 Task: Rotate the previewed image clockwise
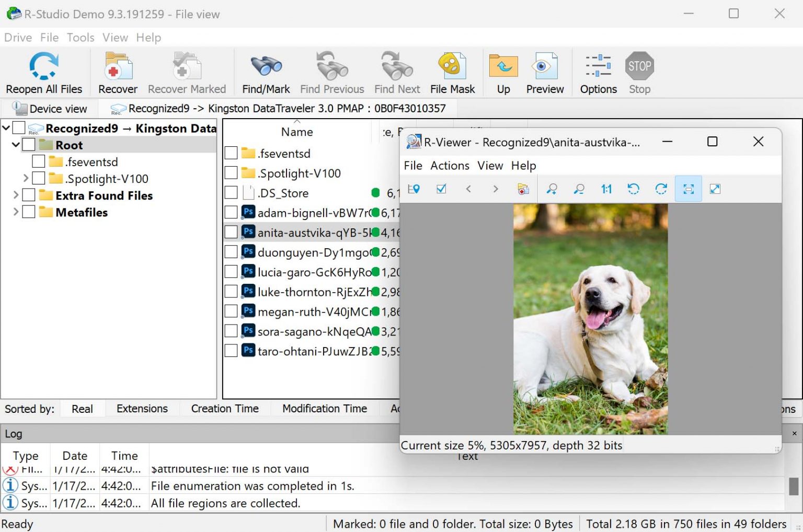pyautogui.click(x=661, y=189)
